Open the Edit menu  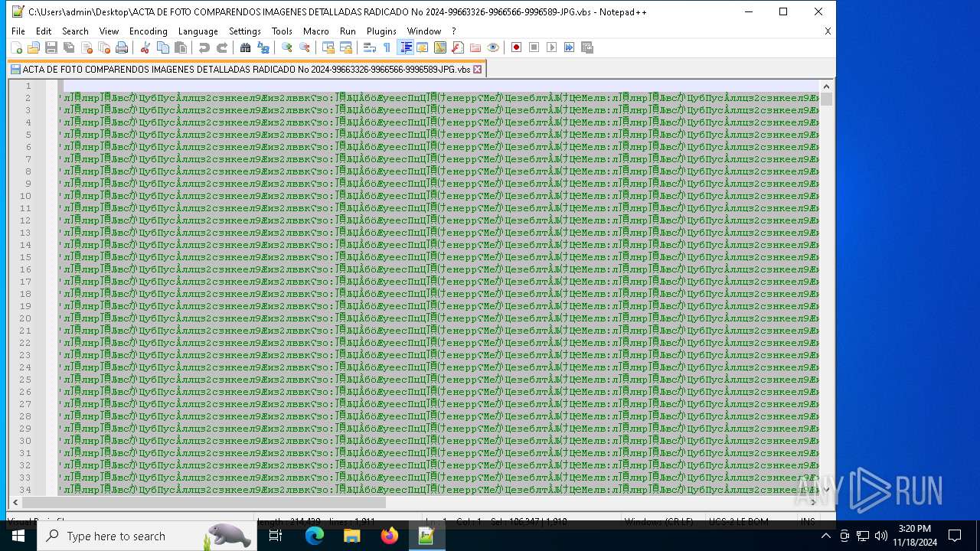(x=44, y=31)
